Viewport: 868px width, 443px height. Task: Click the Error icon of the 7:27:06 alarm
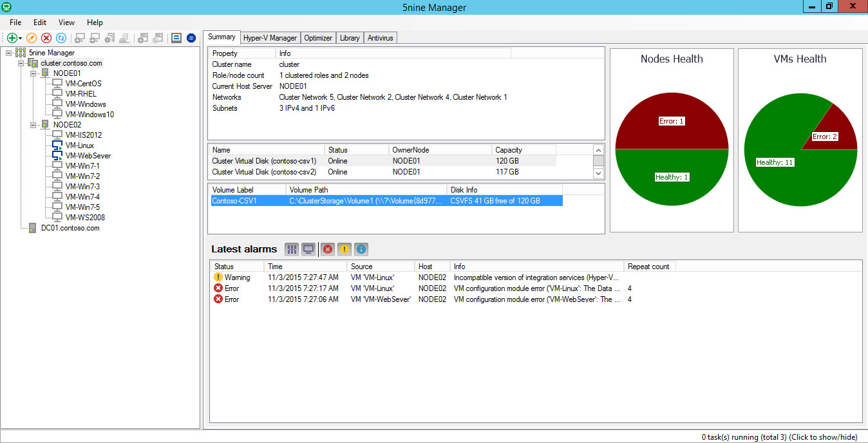[218, 299]
